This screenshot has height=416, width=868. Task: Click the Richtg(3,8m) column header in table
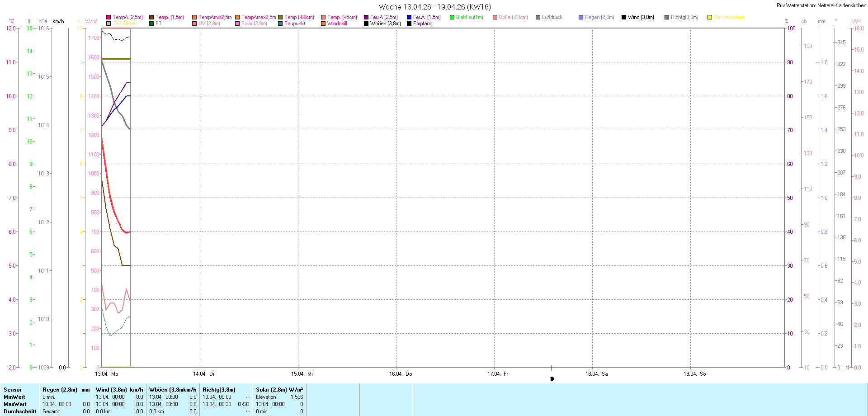coord(219,390)
